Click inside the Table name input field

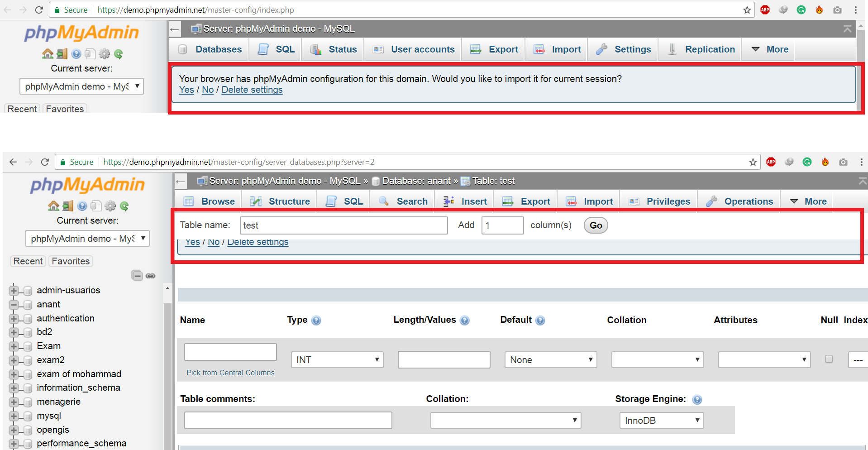point(343,225)
